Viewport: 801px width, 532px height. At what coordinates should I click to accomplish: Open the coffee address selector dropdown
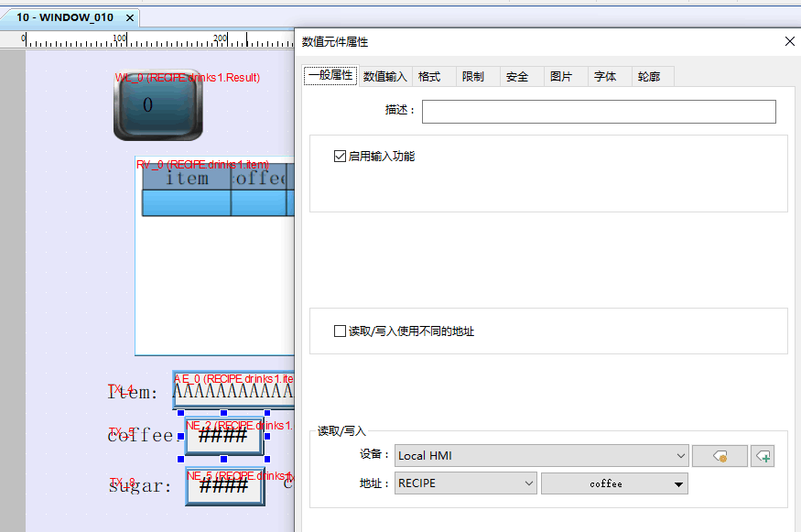(x=613, y=483)
